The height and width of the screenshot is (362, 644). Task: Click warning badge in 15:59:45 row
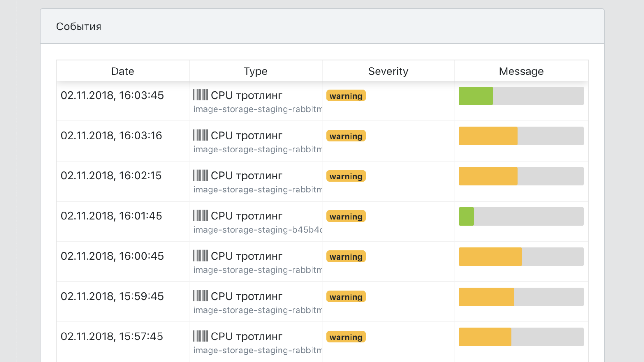point(346,297)
